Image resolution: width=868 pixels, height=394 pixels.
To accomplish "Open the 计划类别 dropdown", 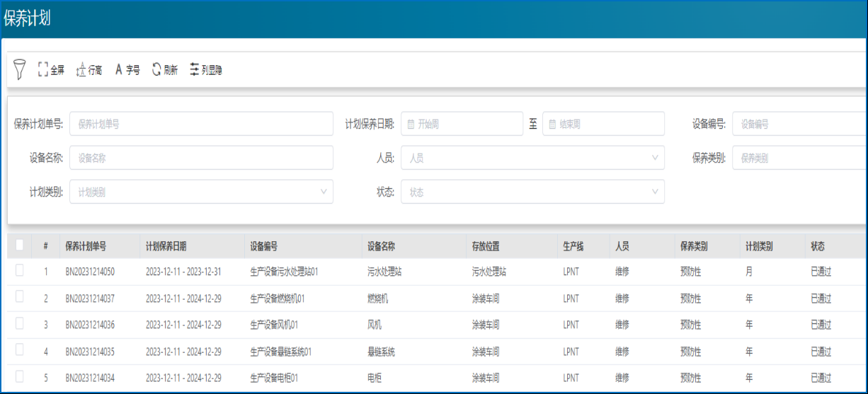I will pos(201,192).
